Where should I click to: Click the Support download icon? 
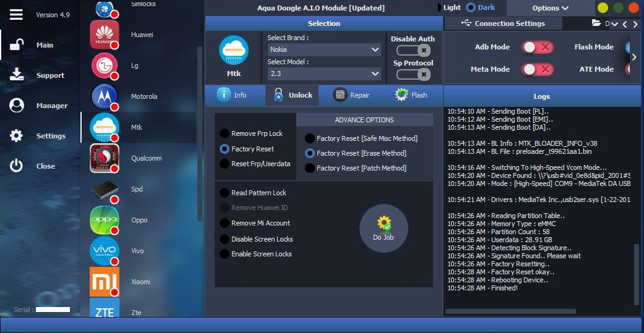[17, 75]
